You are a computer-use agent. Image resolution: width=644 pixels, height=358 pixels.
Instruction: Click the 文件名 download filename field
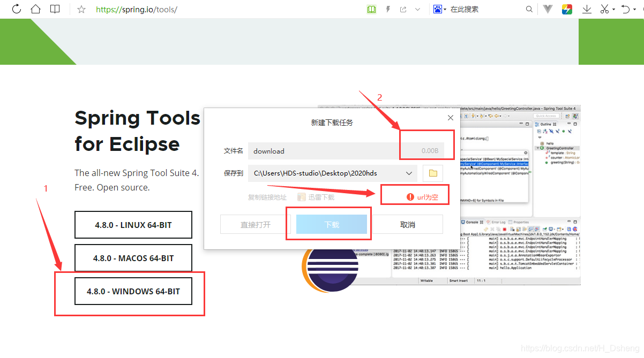346,151
